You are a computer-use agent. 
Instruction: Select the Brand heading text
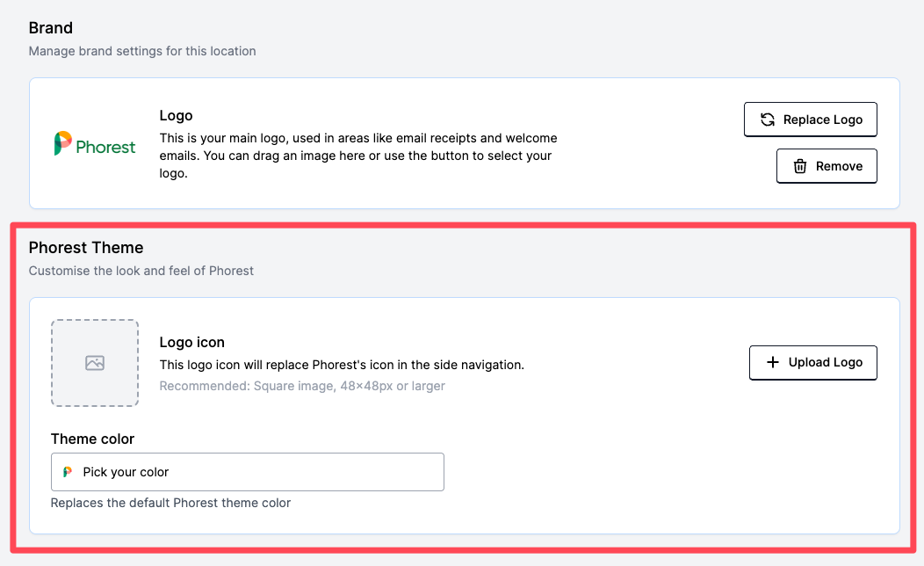click(51, 28)
